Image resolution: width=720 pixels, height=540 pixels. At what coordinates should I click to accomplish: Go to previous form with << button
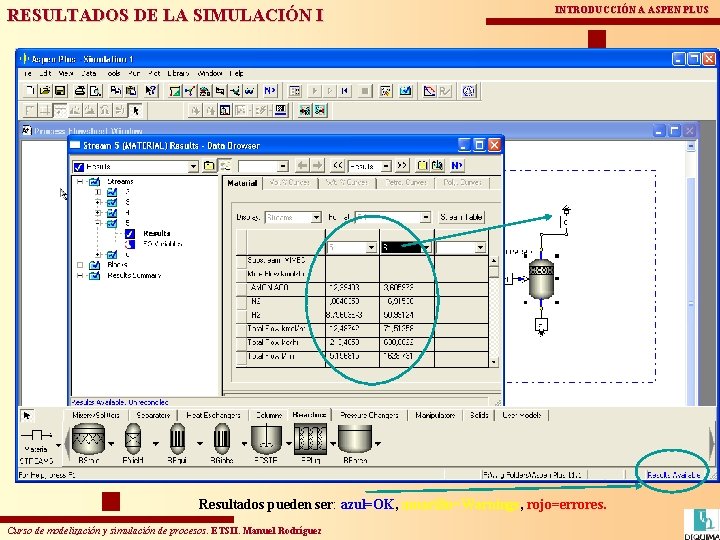point(338,165)
